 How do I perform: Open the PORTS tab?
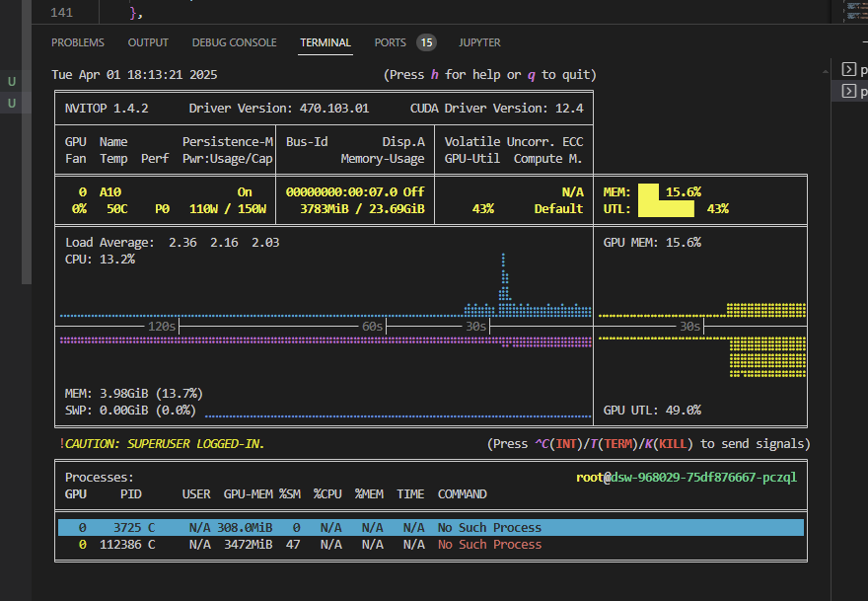[x=390, y=42]
